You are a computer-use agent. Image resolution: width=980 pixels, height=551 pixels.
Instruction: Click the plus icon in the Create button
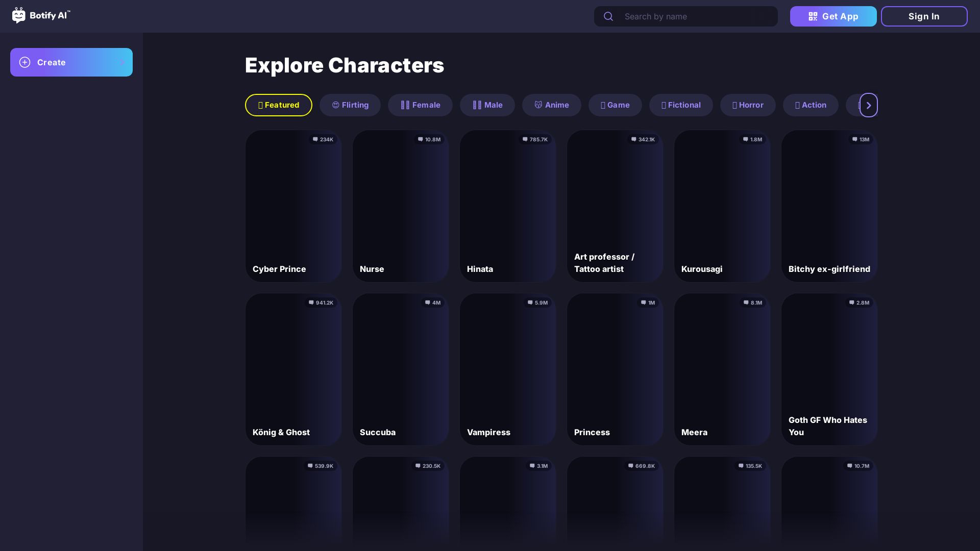[25, 62]
